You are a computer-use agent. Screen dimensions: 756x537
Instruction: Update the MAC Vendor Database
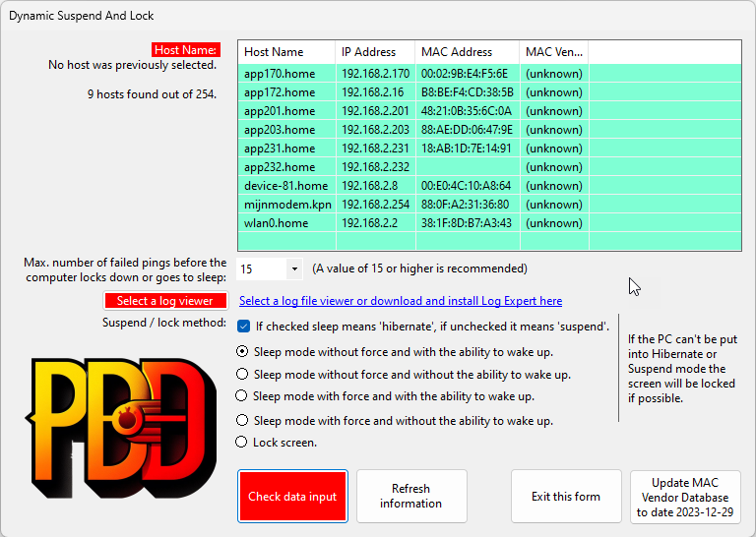(x=684, y=497)
